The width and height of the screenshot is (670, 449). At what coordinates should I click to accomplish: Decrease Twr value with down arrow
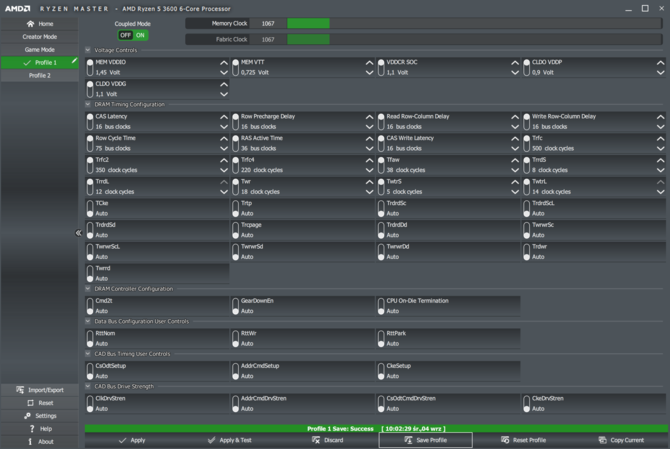[370, 192]
